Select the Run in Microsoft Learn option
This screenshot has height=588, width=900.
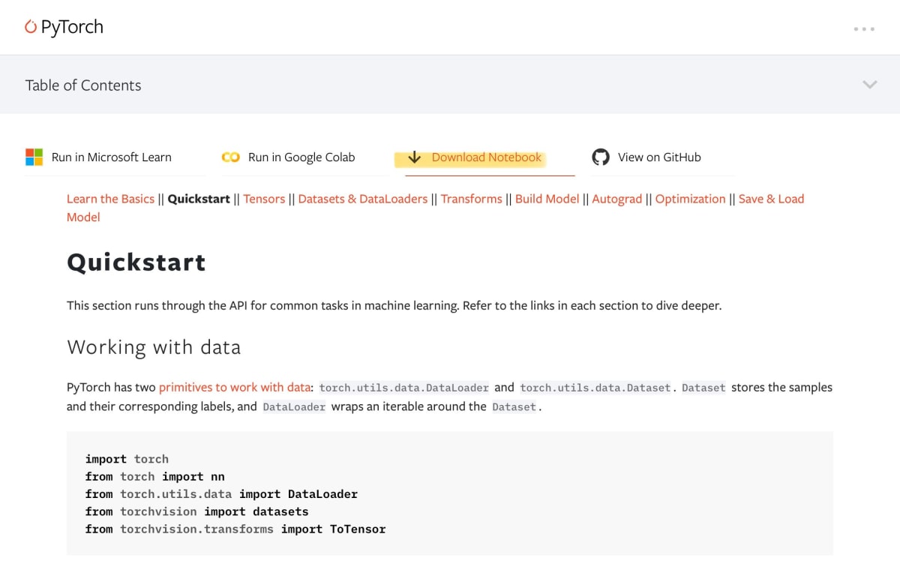coord(111,157)
